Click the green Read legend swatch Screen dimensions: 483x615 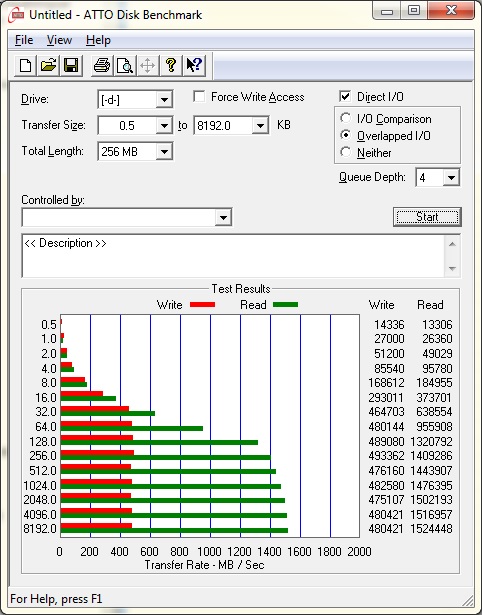pyautogui.click(x=285, y=304)
